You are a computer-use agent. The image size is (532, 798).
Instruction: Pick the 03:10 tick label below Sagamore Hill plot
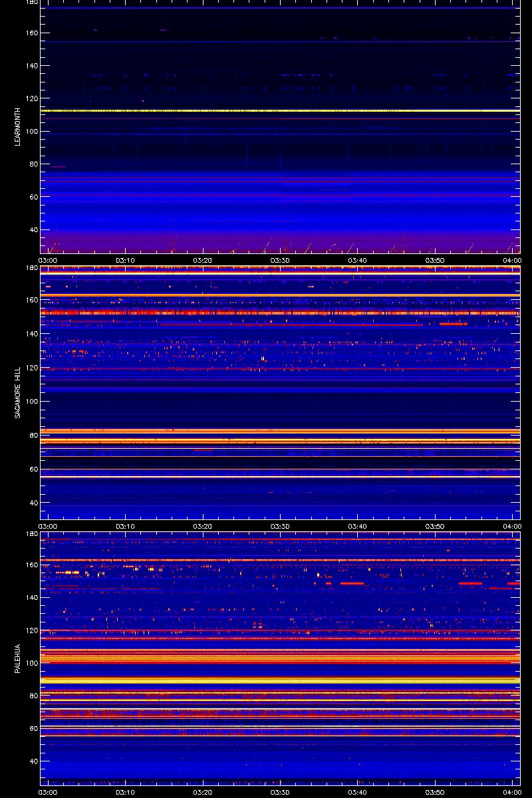pos(126,526)
